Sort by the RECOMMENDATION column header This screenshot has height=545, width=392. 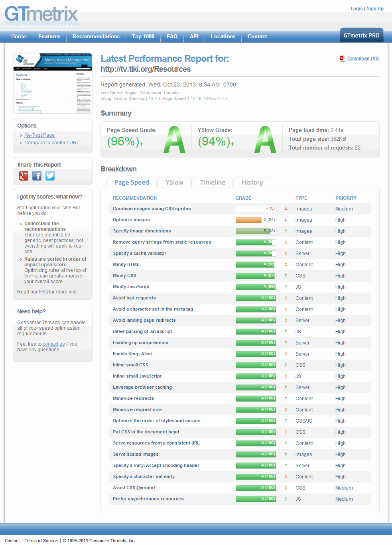(x=135, y=198)
